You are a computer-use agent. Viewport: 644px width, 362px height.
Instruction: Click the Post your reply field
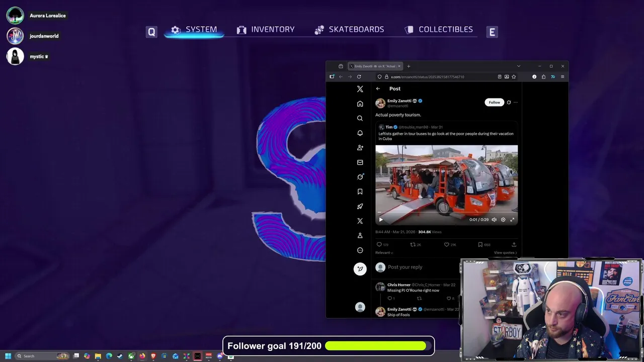click(405, 267)
